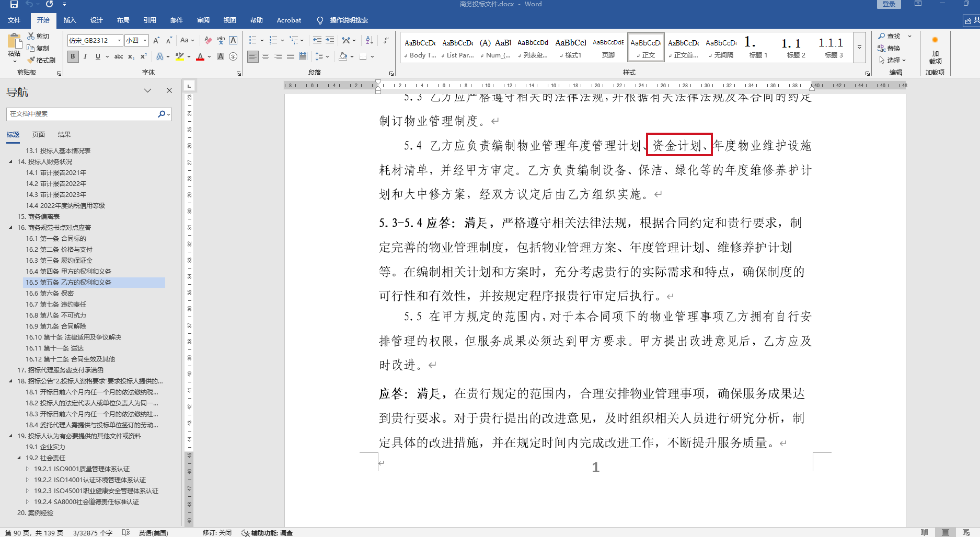
Task: Click the spelling check icon in status bar
Action: click(125, 532)
